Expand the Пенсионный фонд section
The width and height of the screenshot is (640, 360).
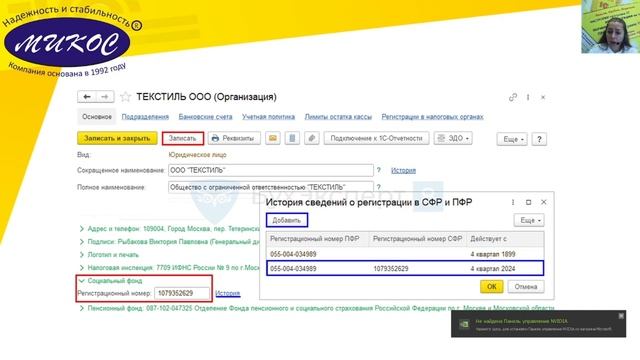point(82,308)
